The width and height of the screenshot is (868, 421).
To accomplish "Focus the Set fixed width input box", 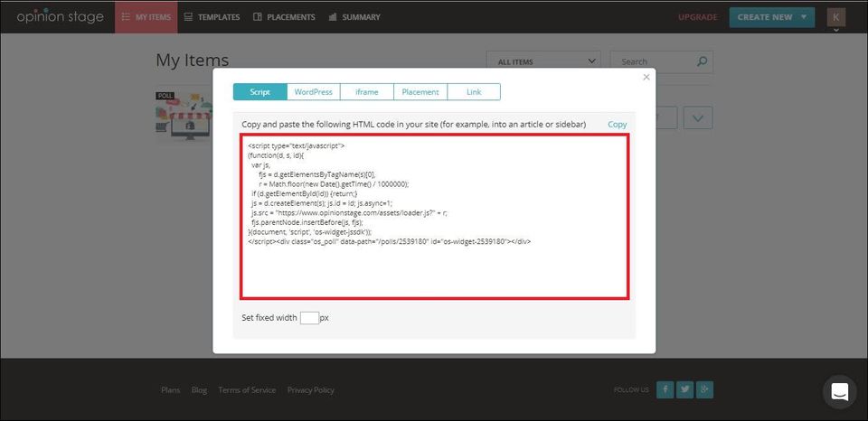I will pos(309,318).
